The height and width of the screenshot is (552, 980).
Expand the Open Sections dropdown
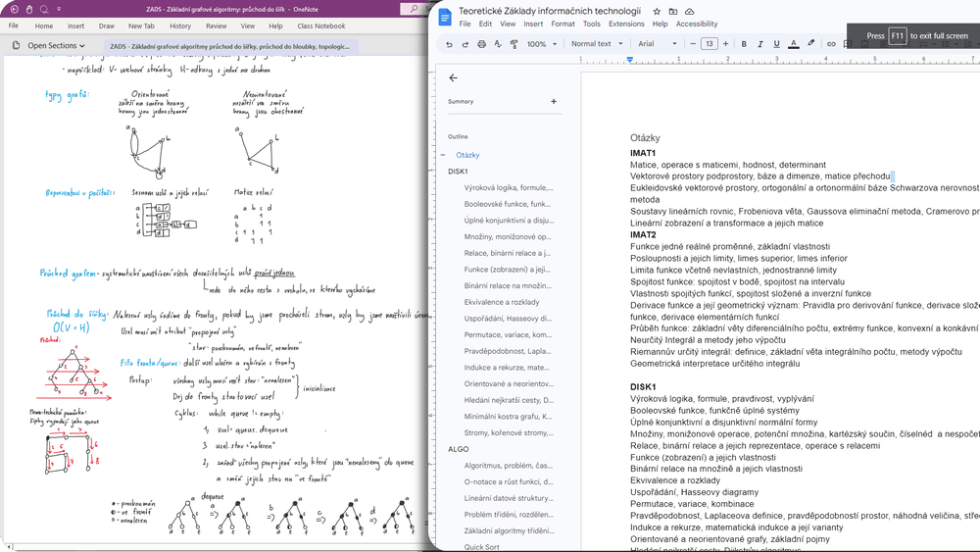(x=55, y=45)
